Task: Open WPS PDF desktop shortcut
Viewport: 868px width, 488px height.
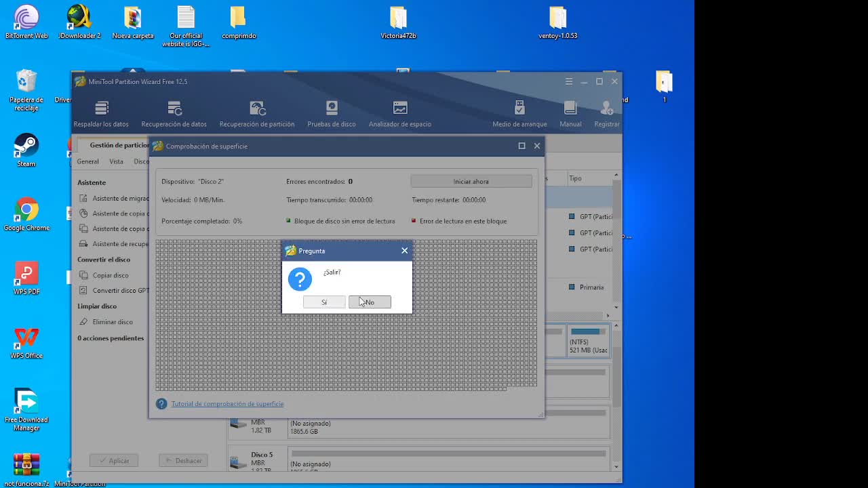Action: tap(26, 278)
